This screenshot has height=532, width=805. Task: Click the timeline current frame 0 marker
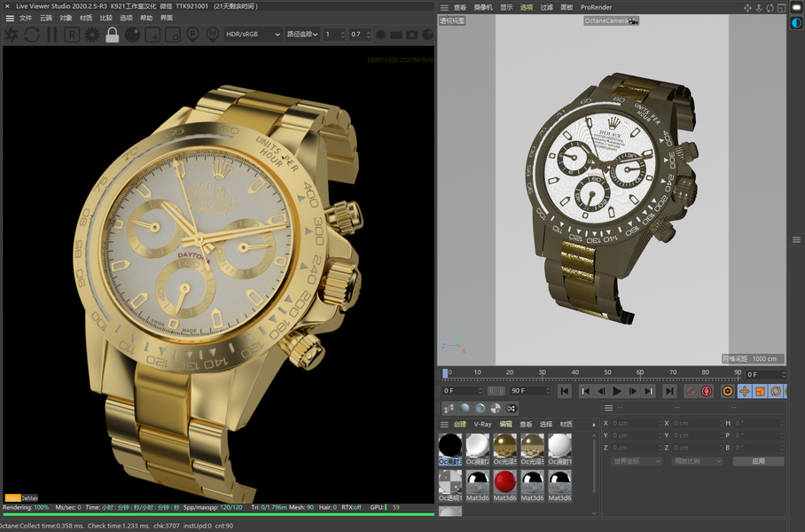coord(445,373)
